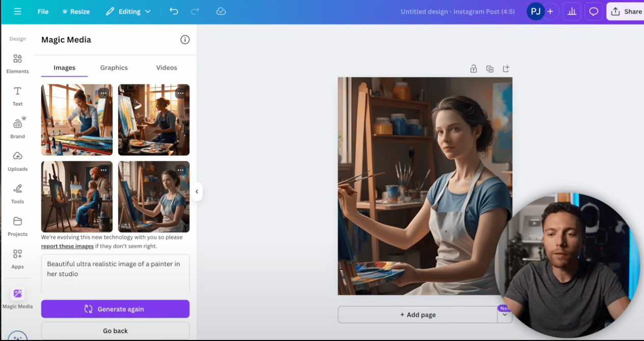This screenshot has height=341, width=644.
Task: Open the comments speech bubble icon
Action: pyautogui.click(x=594, y=11)
